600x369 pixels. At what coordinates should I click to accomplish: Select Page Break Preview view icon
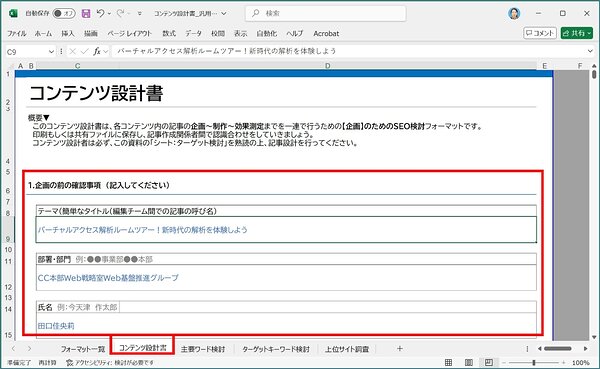click(489, 362)
